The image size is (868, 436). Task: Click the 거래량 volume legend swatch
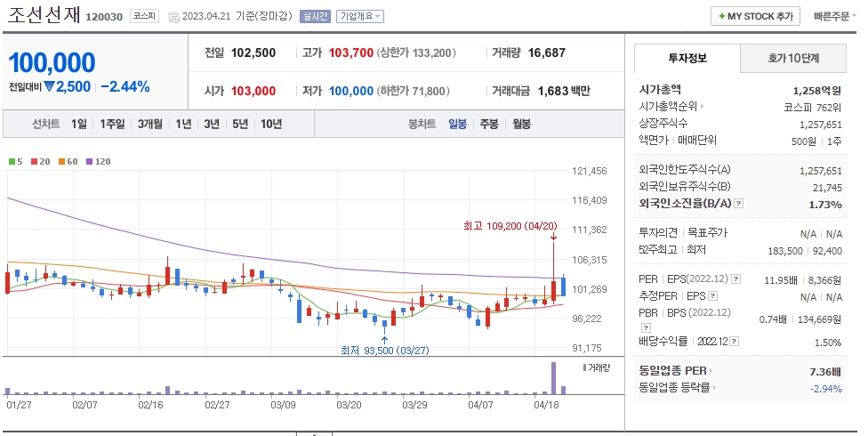point(584,367)
